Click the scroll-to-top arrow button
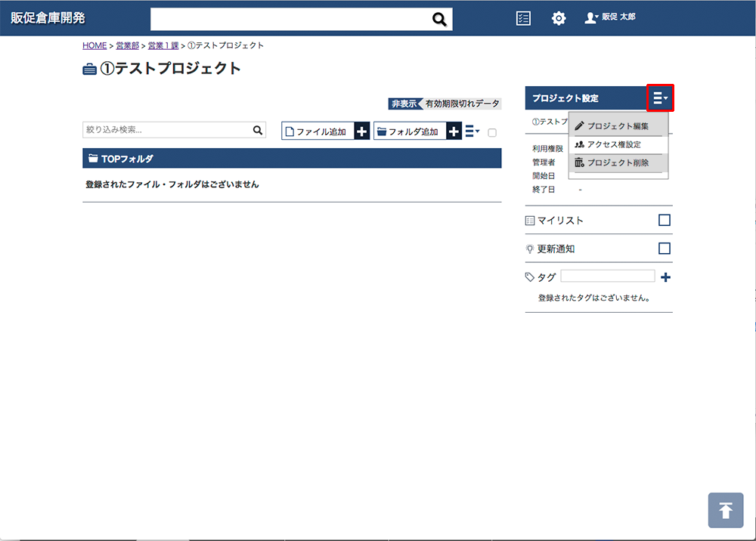Screen dimensions: 756x541 pyautogui.click(x=726, y=510)
